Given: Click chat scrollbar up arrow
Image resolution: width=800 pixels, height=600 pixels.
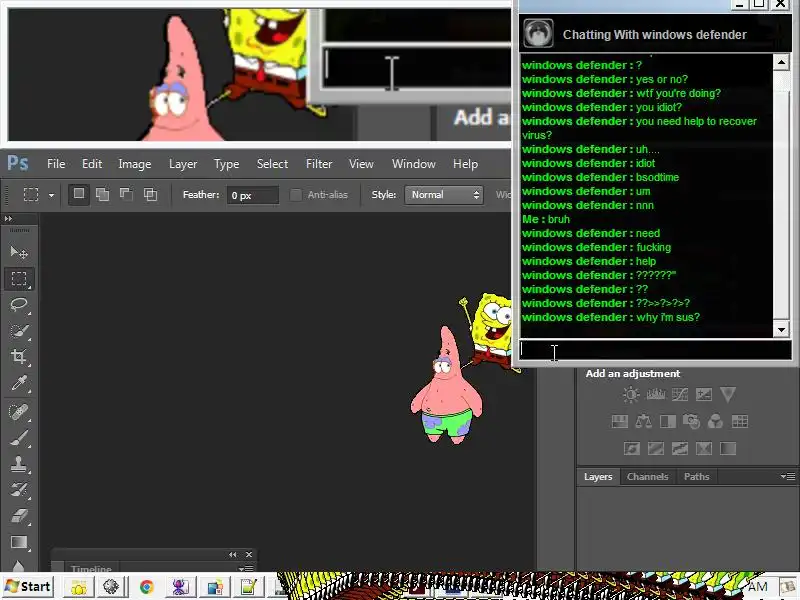Looking at the screenshot, I should (782, 62).
